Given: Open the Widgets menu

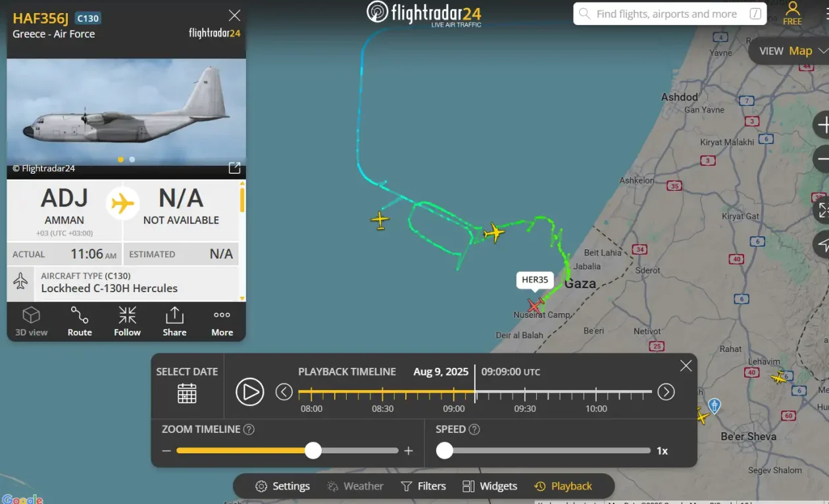Looking at the screenshot, I should [x=490, y=486].
